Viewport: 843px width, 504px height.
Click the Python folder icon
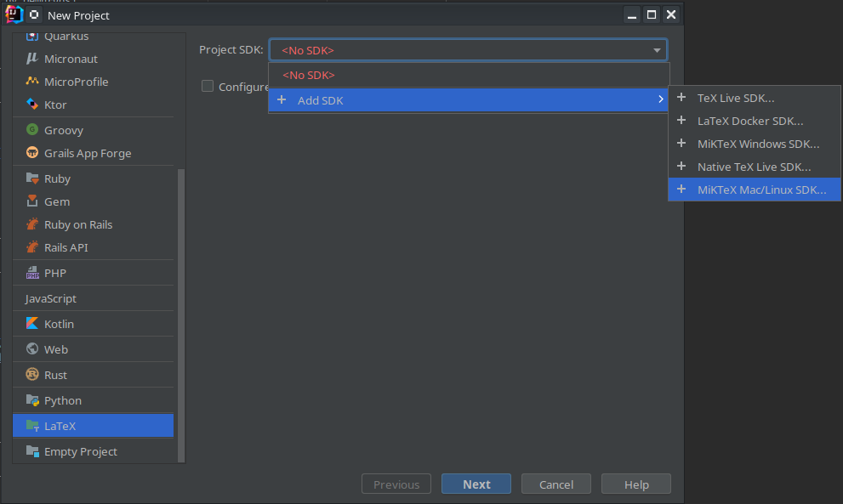coord(32,399)
